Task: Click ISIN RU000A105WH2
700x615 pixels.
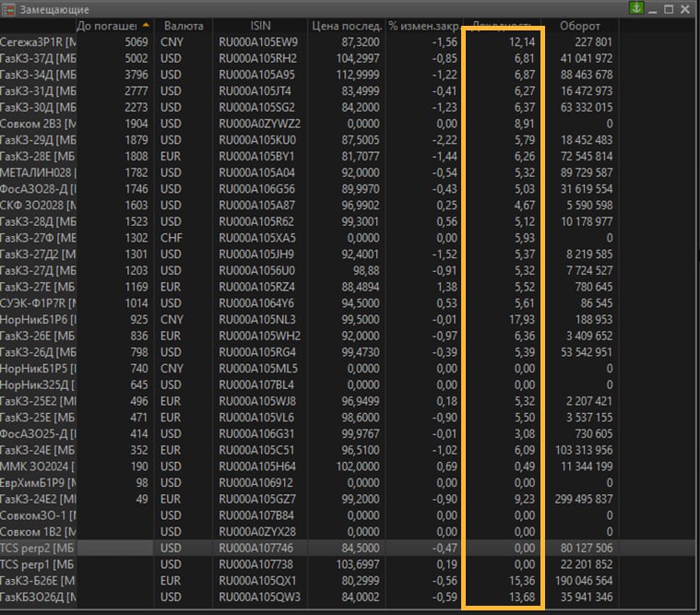Action: pos(259,336)
